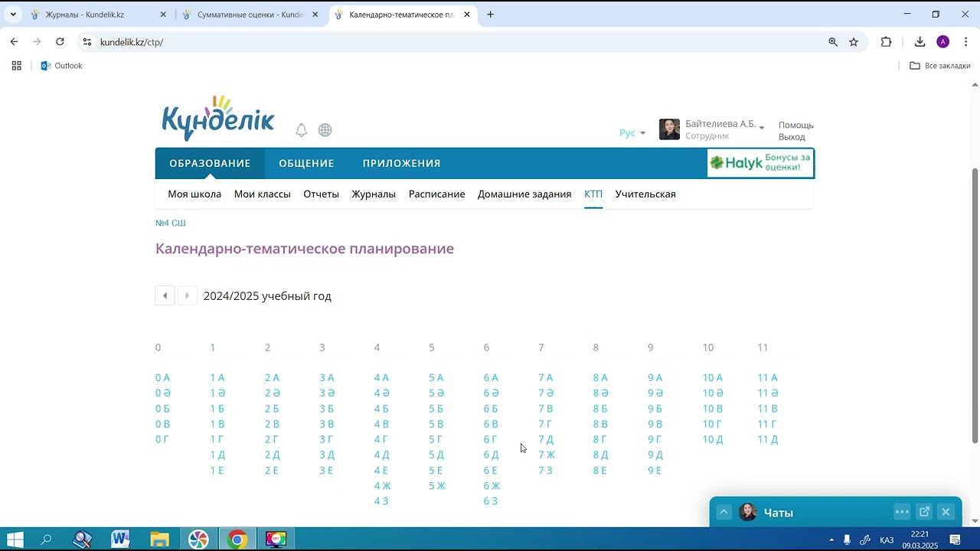
Task: Open Мои классы menu item
Action: pyautogui.click(x=262, y=194)
